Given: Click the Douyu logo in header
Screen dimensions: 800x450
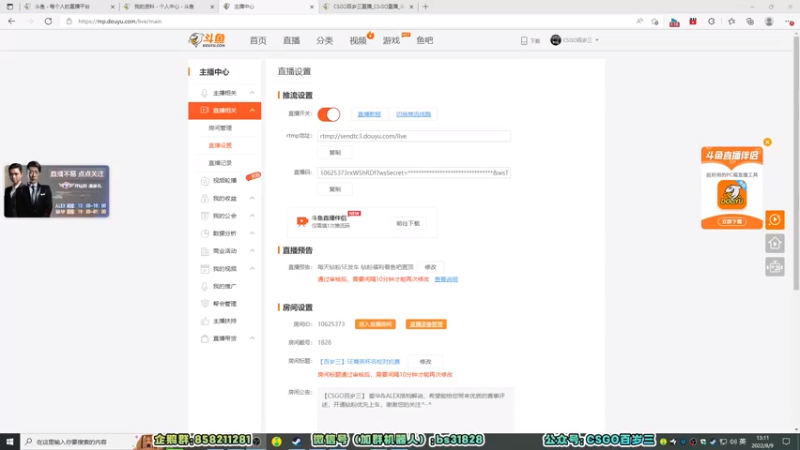Looking at the screenshot, I should [207, 40].
